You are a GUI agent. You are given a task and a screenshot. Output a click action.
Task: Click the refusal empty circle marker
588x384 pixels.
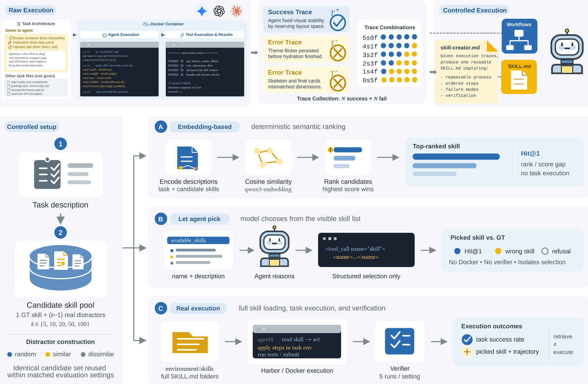[545, 251]
